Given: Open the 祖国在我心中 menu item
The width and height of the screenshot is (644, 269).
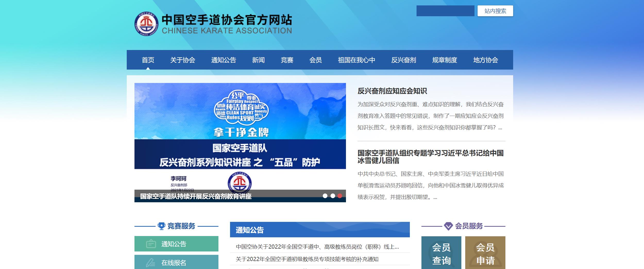Looking at the screenshot, I should click(x=357, y=60).
